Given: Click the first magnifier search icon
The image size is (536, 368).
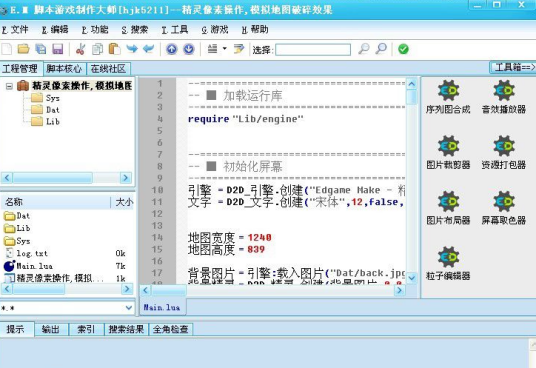Looking at the screenshot, I should tap(364, 49).
